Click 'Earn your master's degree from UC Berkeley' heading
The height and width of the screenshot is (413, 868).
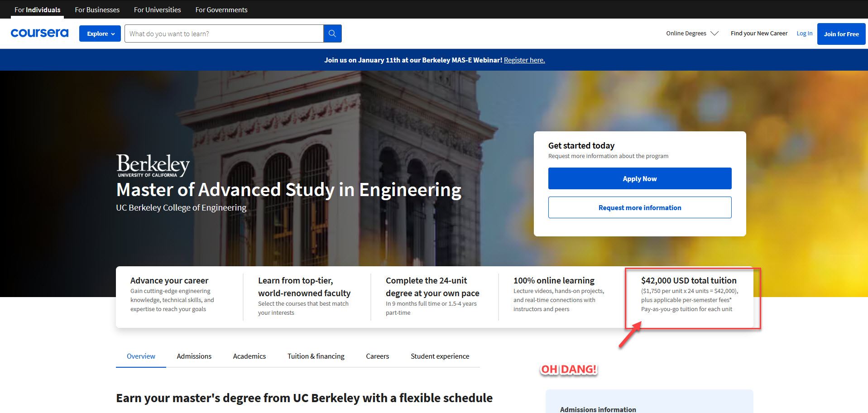(304, 398)
